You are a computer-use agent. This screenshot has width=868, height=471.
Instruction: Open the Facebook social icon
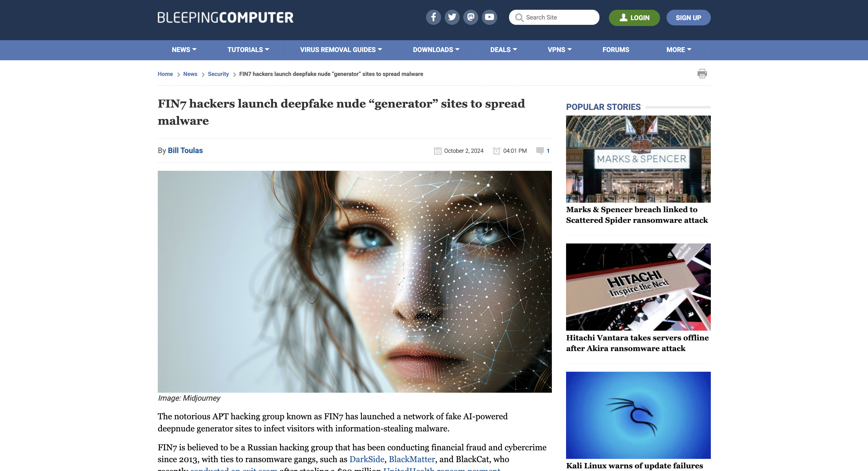(x=433, y=17)
